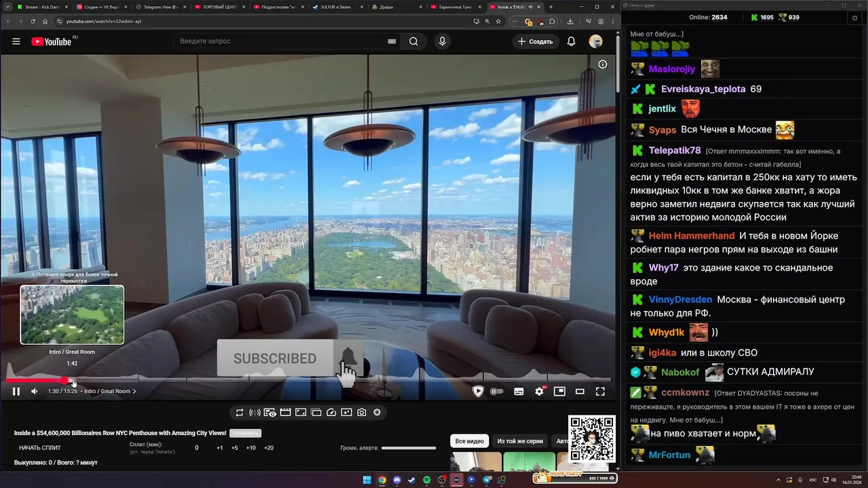
Task: Open browser extensions puzzle icon
Action: click(x=552, y=22)
